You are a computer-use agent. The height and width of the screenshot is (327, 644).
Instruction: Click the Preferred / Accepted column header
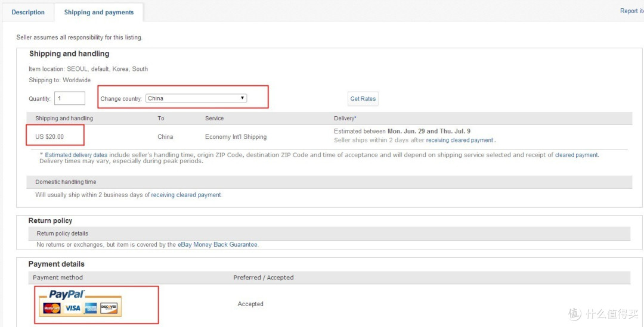[x=264, y=278]
